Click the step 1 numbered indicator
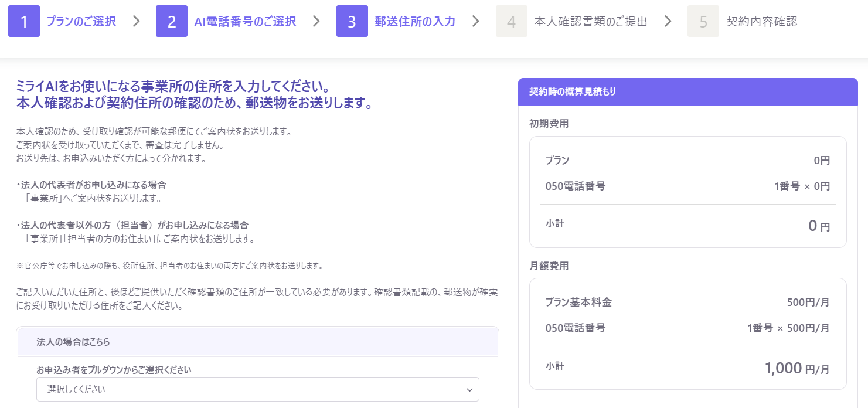This screenshot has height=408, width=868. click(24, 21)
